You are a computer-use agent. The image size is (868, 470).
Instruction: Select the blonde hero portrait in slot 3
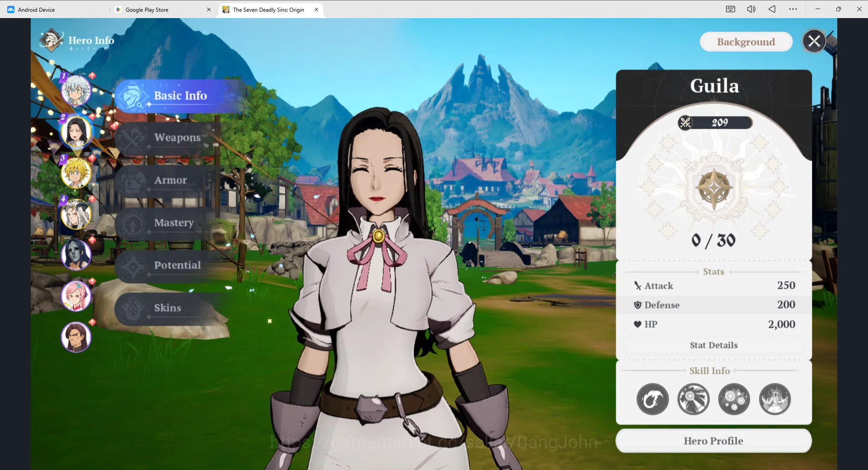[76, 173]
